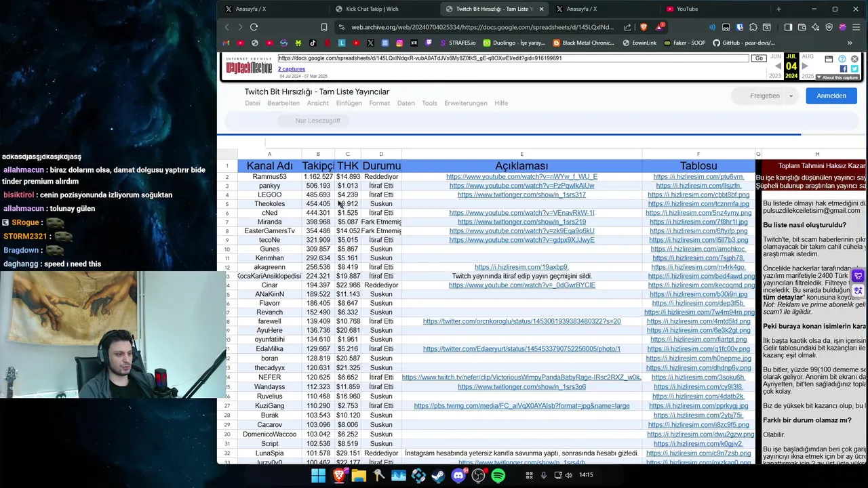Open the TikTok bookmark icon

pyautogui.click(x=313, y=43)
